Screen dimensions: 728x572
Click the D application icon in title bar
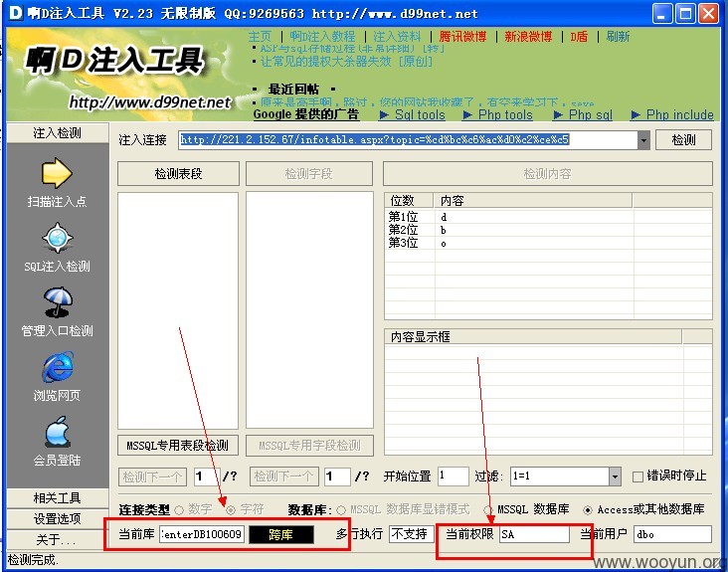(15, 13)
